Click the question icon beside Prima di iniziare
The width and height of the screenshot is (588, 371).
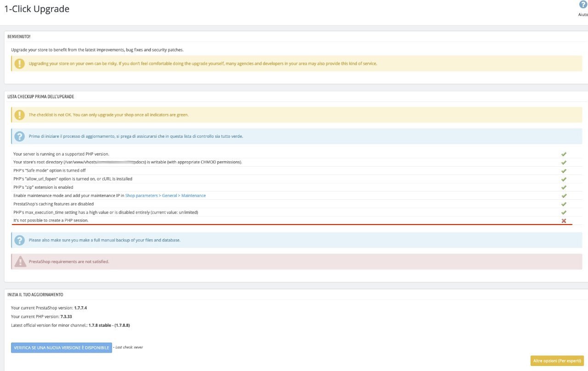19,136
